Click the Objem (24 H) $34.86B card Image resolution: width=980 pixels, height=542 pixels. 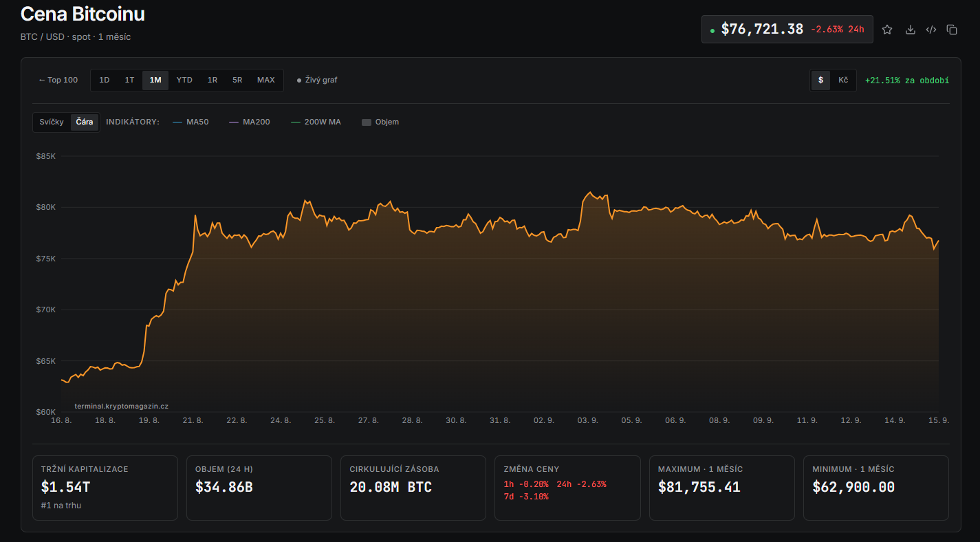(x=259, y=488)
